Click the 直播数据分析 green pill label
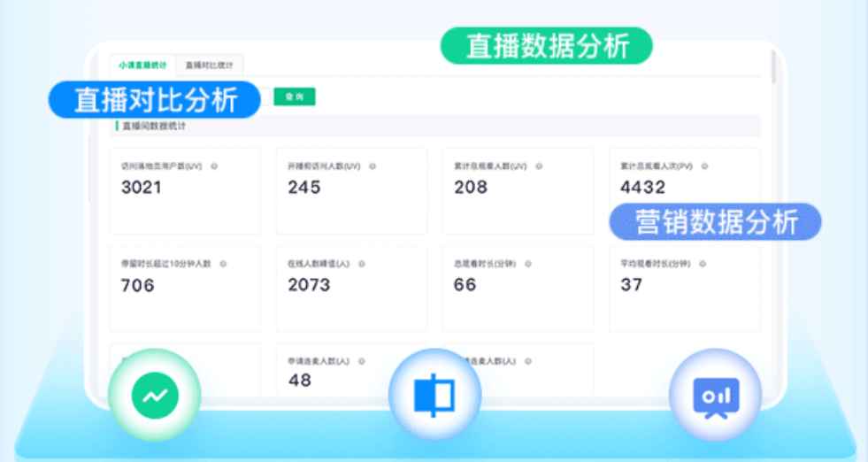 tap(547, 45)
